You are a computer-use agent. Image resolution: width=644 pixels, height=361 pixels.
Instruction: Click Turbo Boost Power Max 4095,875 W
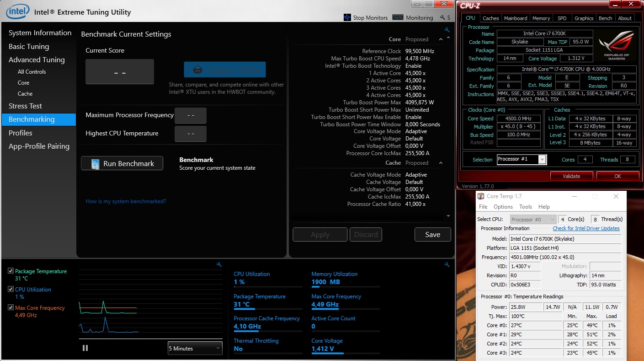tap(420, 102)
